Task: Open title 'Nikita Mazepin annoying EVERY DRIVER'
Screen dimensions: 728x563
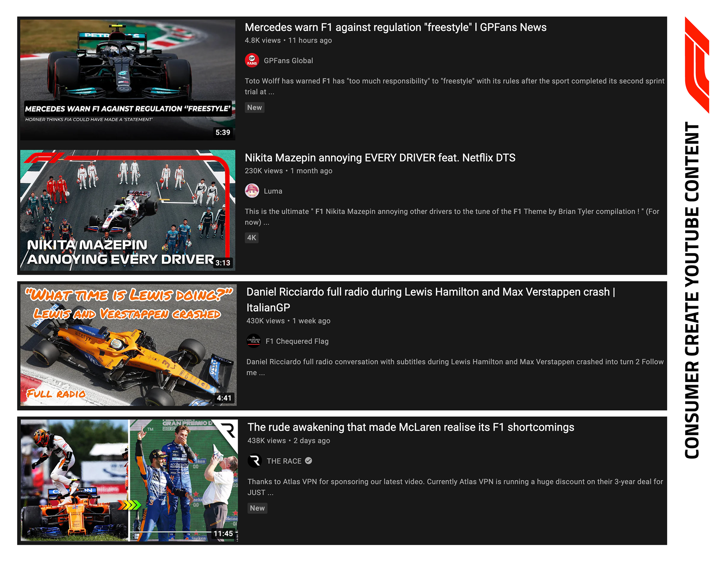Action: 380,158
